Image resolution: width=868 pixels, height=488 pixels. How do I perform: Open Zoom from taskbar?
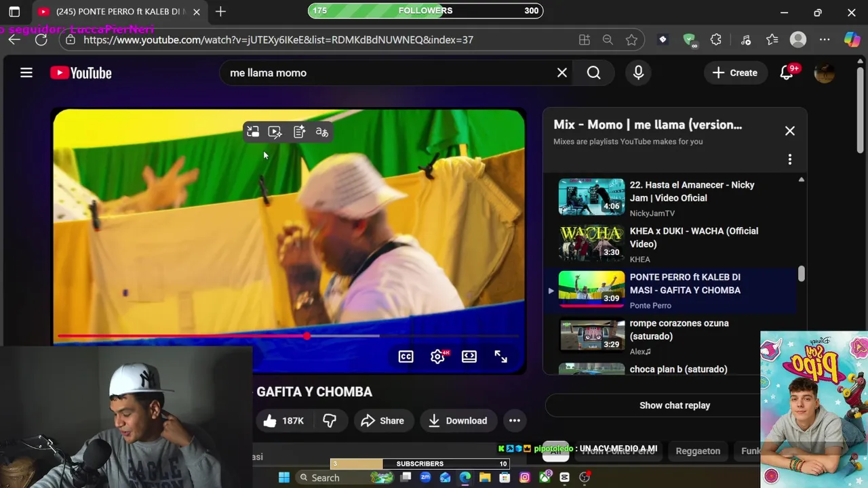click(425, 477)
